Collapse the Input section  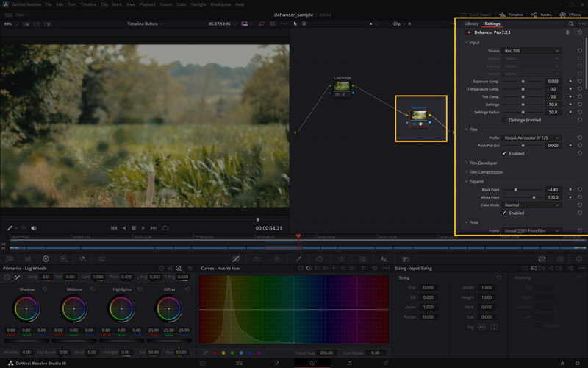point(472,43)
